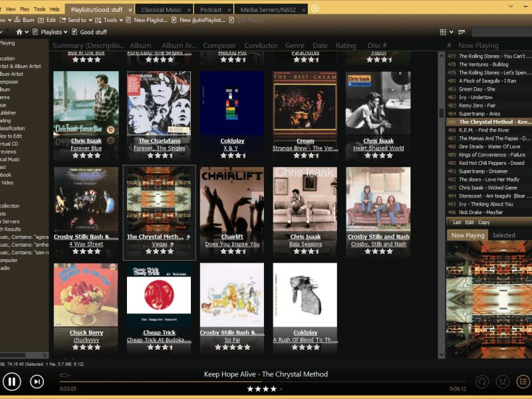Screen dimensions: 532x399
Task: Switch to the Classical Music tab
Action: (x=162, y=10)
